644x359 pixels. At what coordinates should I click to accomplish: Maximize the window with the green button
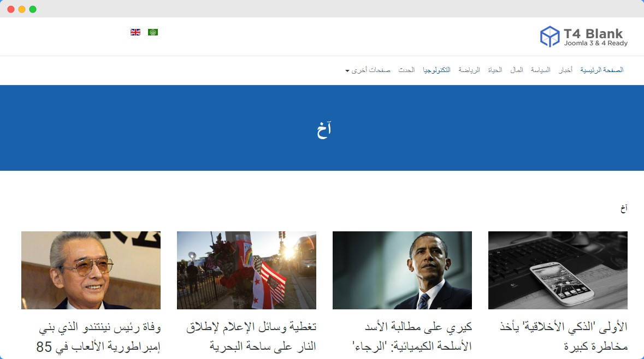pyautogui.click(x=33, y=9)
